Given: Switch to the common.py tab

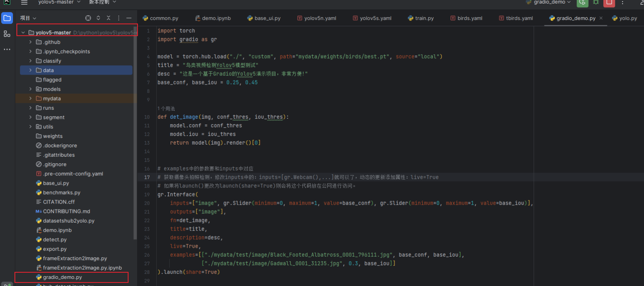Looking at the screenshot, I should (160, 18).
